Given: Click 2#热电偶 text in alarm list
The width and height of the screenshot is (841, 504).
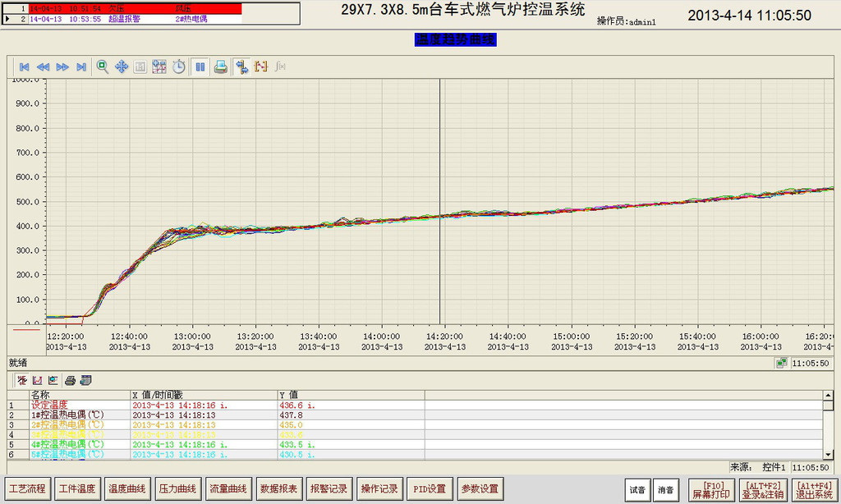Looking at the screenshot, I should [191, 19].
